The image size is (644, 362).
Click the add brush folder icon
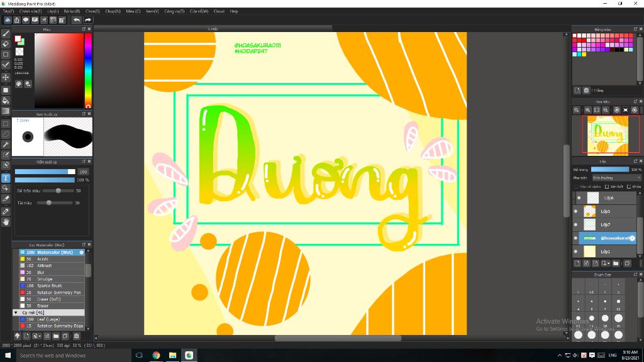(x=56, y=336)
